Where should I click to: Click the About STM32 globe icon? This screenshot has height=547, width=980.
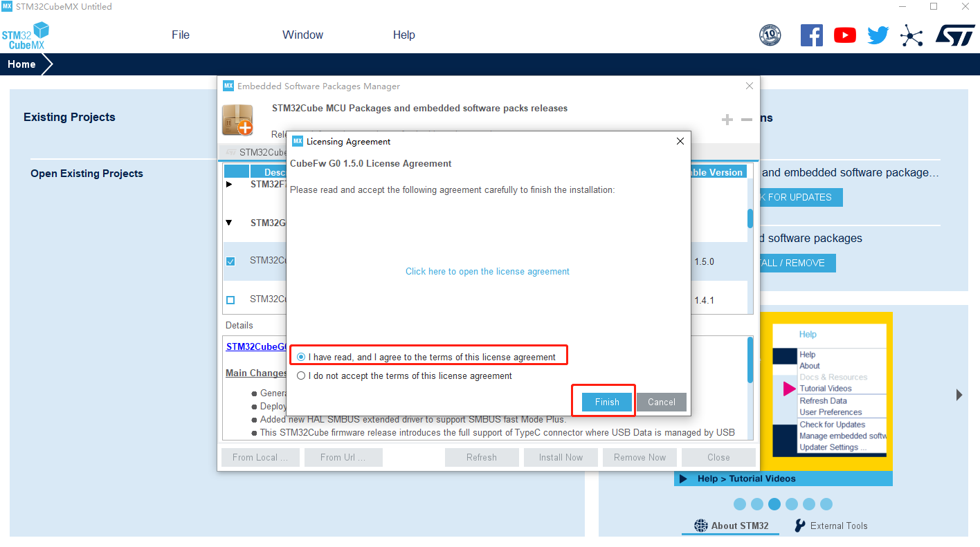tap(701, 526)
